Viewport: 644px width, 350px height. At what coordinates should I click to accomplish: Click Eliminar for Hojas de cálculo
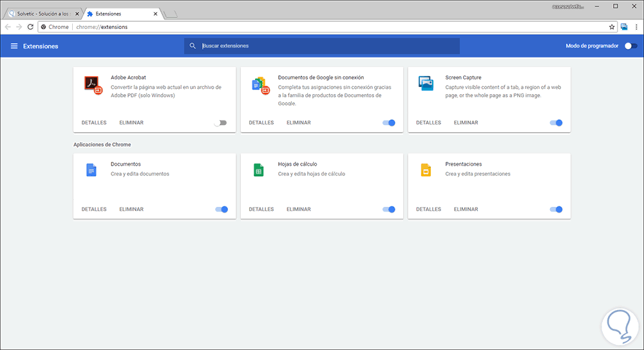click(x=298, y=209)
